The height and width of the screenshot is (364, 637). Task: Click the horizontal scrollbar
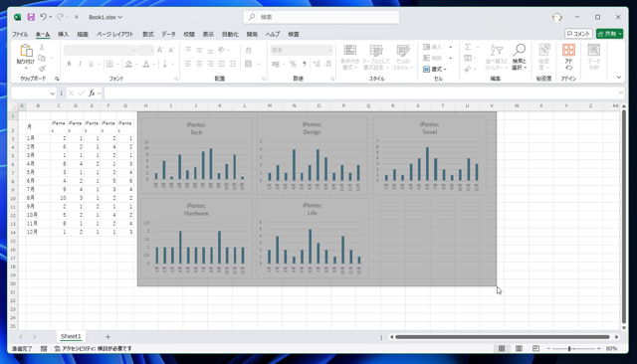click(x=503, y=337)
